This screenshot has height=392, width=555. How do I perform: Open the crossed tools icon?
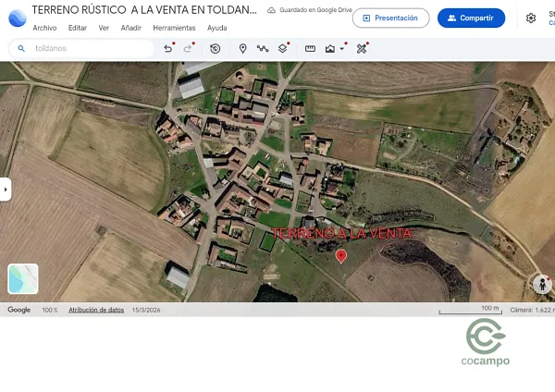(x=362, y=48)
